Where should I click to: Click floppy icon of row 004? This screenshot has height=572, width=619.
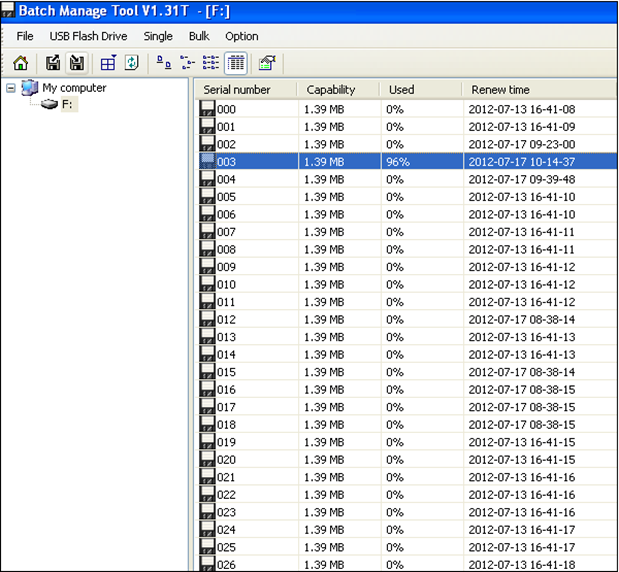tap(207, 179)
